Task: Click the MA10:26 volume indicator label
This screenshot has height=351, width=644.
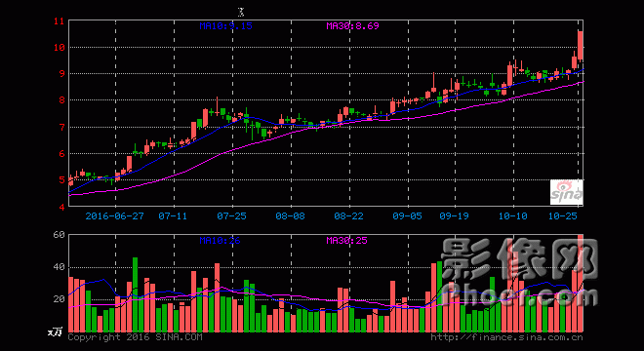Action: click(x=220, y=241)
